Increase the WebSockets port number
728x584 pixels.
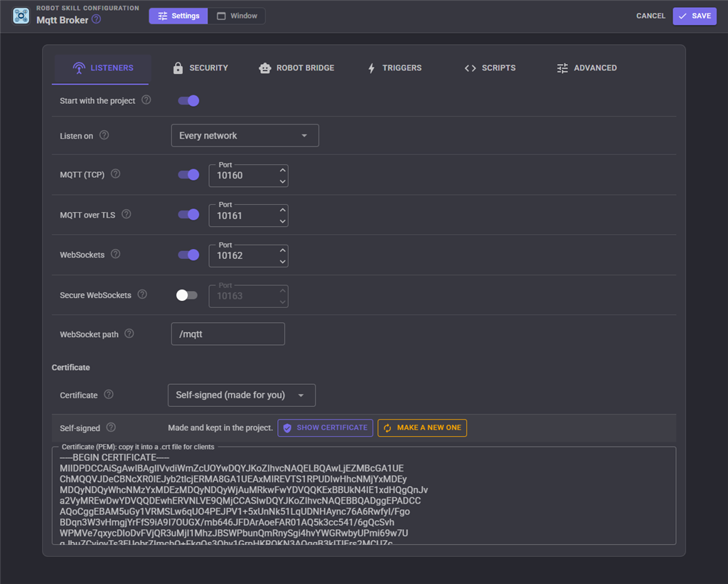(x=283, y=250)
